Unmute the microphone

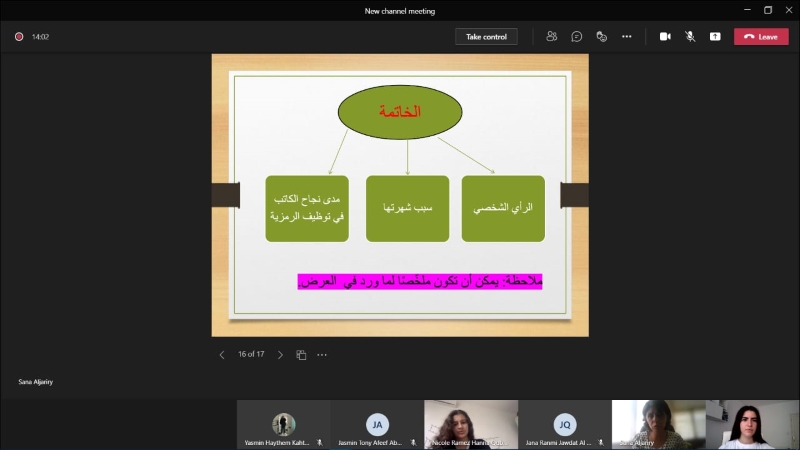[x=690, y=36]
